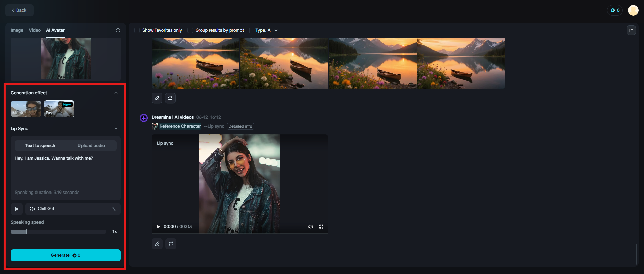Open the Type: All dropdown
644x274 pixels.
tap(266, 30)
